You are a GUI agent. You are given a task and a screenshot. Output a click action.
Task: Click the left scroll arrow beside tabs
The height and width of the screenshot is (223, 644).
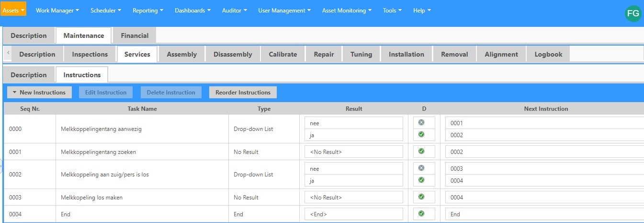(x=8, y=54)
